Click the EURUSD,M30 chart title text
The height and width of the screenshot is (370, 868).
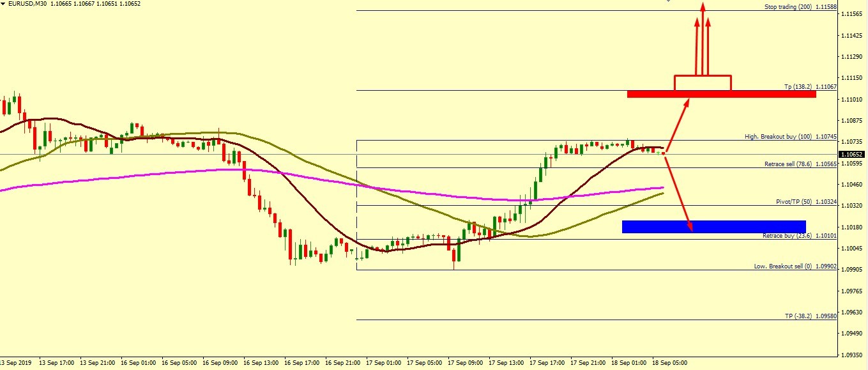pos(29,4)
